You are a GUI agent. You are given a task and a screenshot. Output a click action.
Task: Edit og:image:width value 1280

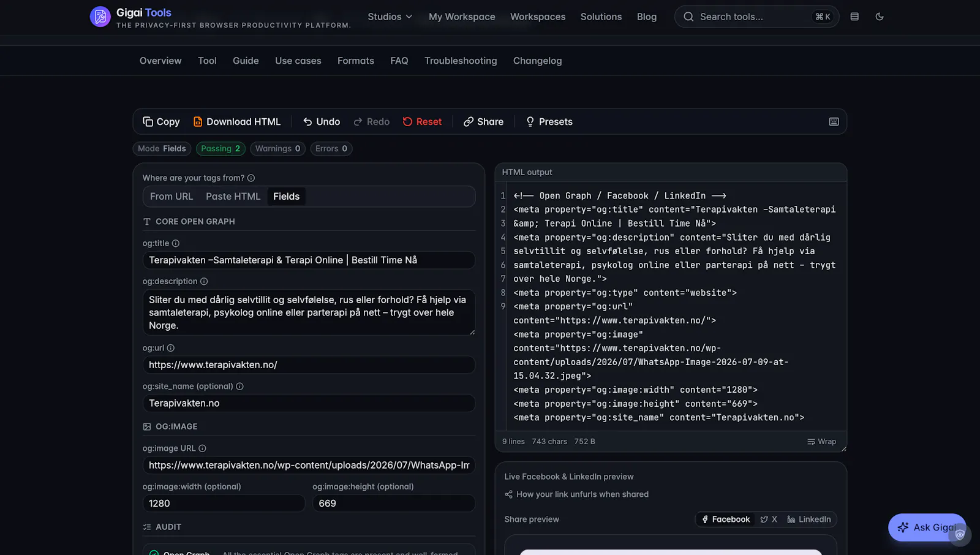pyautogui.click(x=224, y=504)
